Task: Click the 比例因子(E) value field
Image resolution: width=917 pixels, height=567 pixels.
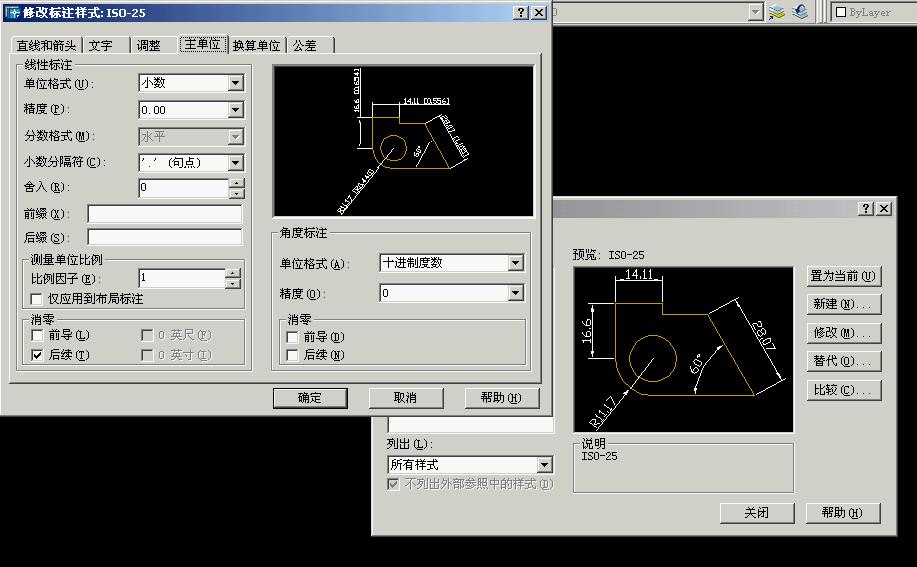Action: point(182,278)
